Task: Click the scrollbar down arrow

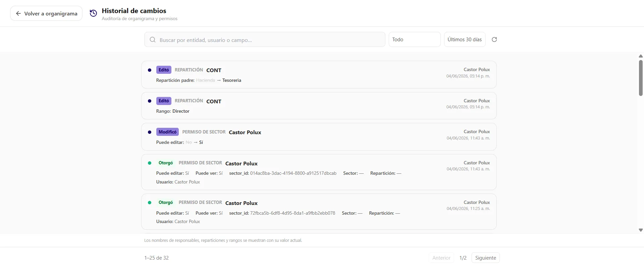Action: click(x=641, y=230)
